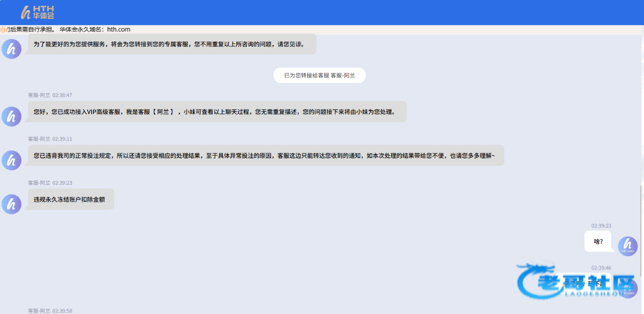Click the agent avatar beside the 为了能更好 message
Screen dimensions: 644x314
[11, 49]
